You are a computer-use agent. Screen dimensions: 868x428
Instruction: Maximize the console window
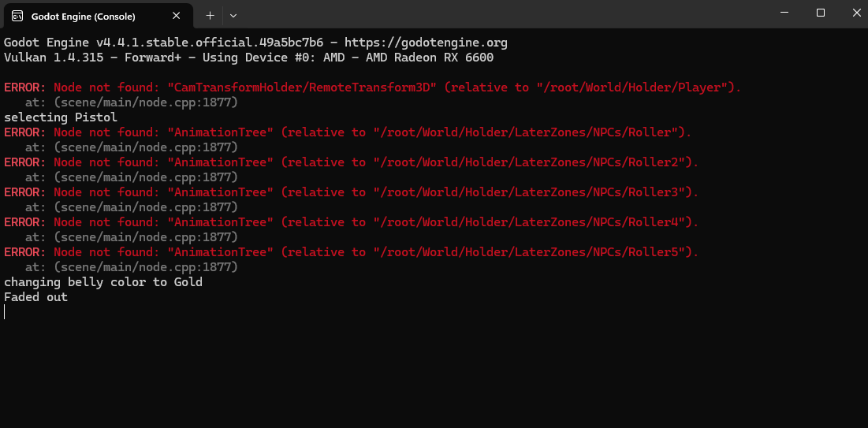[x=821, y=13]
